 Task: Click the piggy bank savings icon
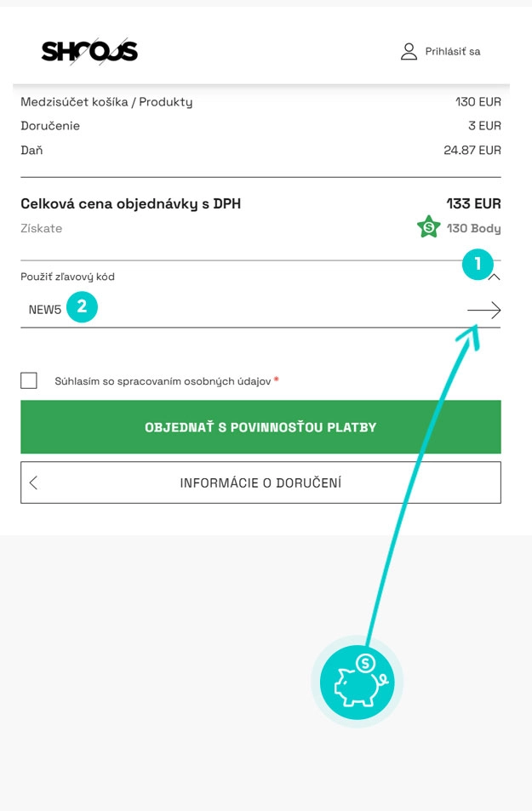(357, 683)
